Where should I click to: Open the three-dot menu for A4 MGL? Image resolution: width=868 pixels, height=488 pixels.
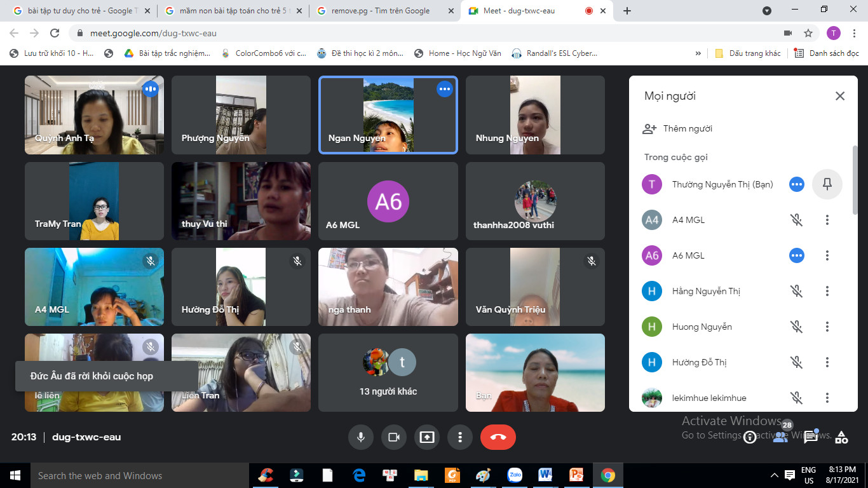[827, 220]
